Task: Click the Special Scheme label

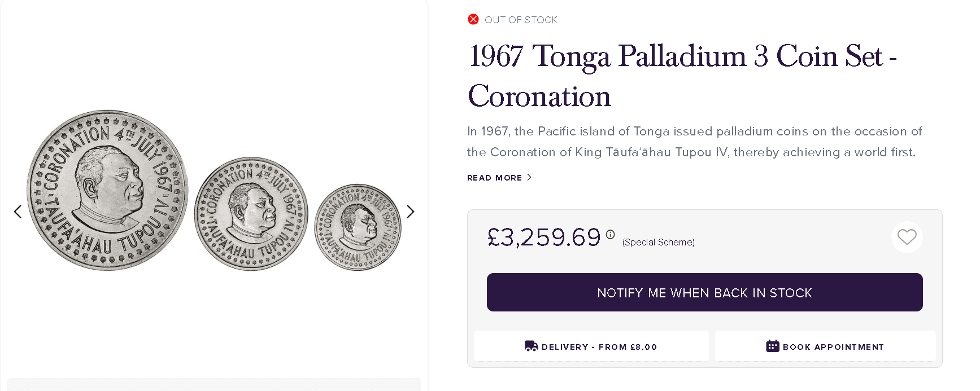Action: click(658, 242)
